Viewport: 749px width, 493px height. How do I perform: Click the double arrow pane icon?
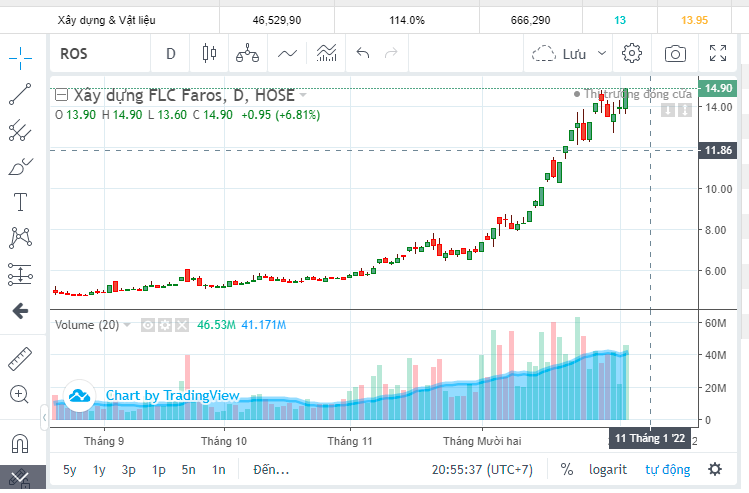685,110
